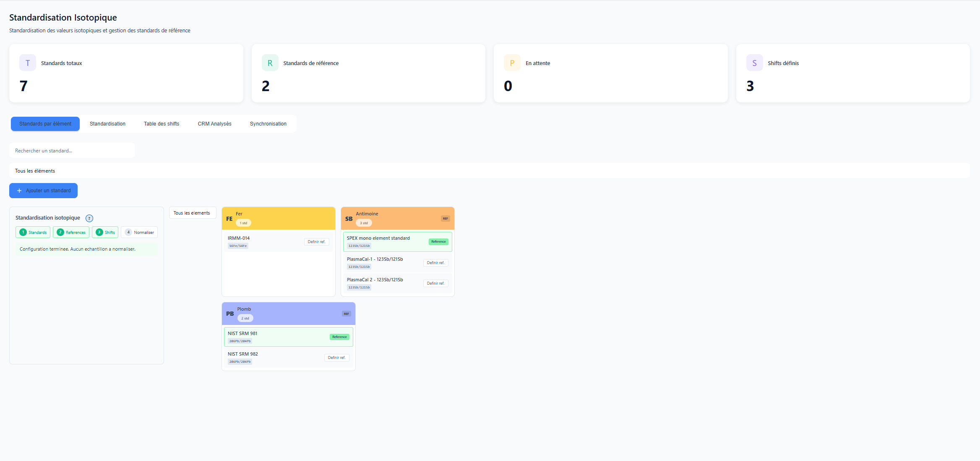980x461 pixels.
Task: Set IRMM-014 as reference with Definir ref.
Action: pyautogui.click(x=316, y=242)
